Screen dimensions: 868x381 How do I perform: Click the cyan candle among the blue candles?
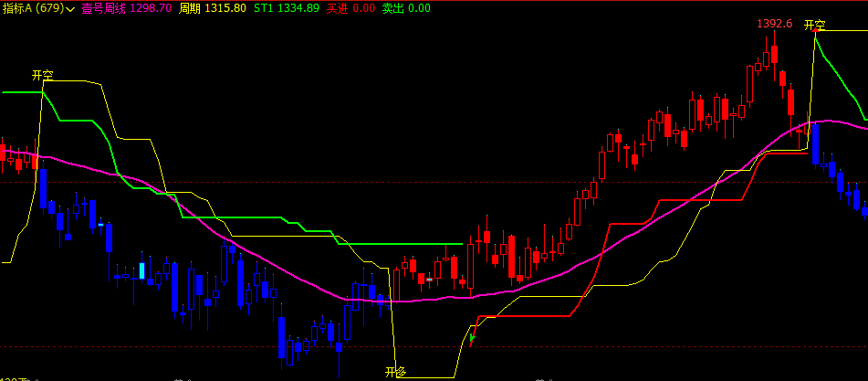pos(141,270)
